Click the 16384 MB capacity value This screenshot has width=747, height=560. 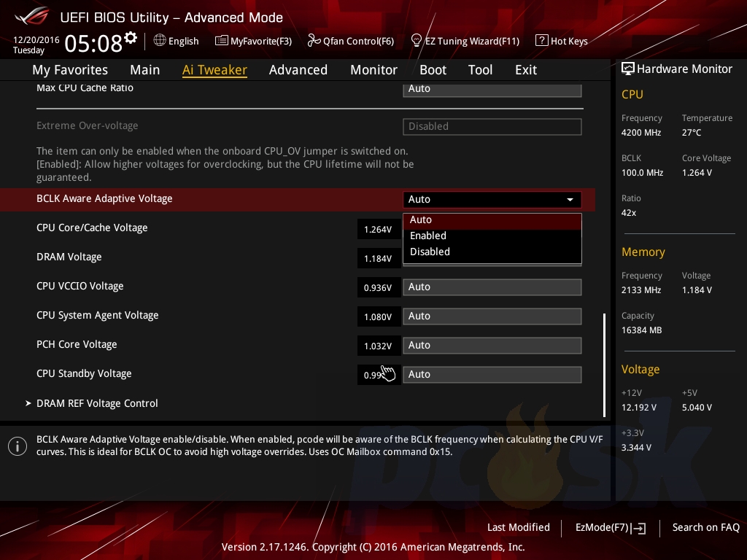click(642, 330)
